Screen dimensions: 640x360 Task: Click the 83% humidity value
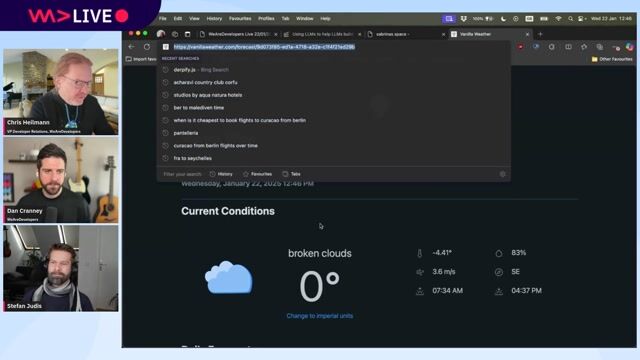[518, 253]
